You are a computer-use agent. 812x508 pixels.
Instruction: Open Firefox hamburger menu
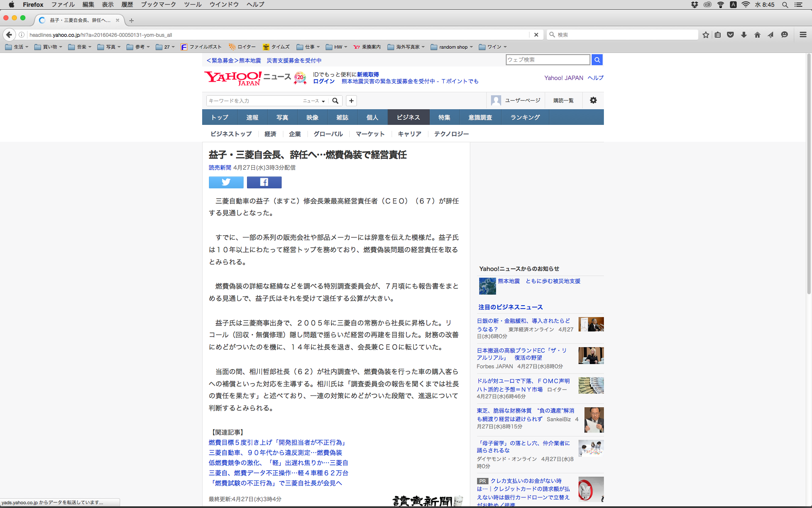click(x=803, y=35)
